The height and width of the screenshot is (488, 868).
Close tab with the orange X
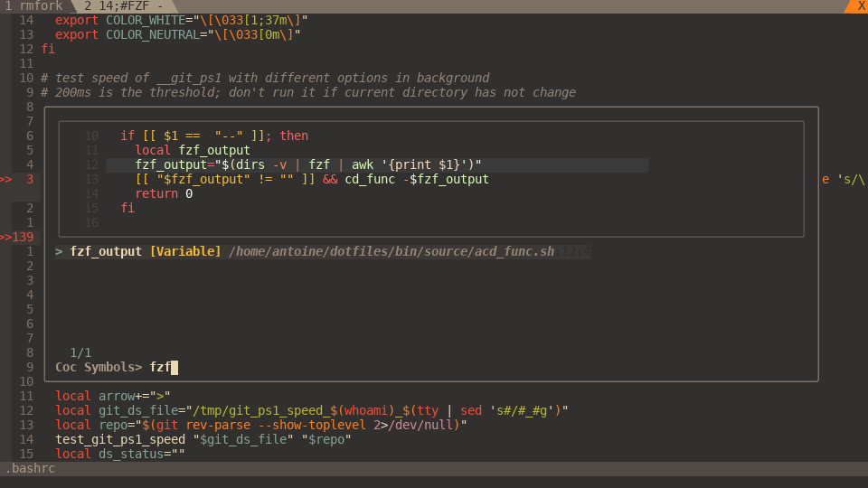(x=861, y=6)
